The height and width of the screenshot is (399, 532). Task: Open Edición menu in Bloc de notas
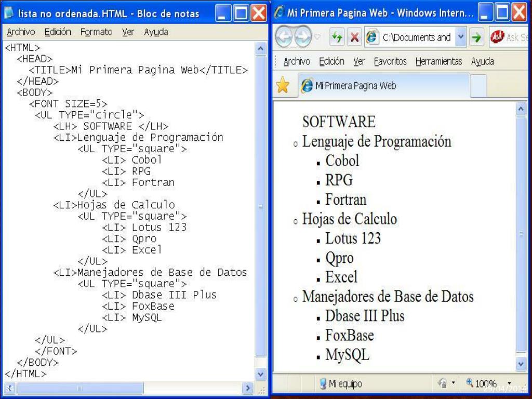pos(58,32)
